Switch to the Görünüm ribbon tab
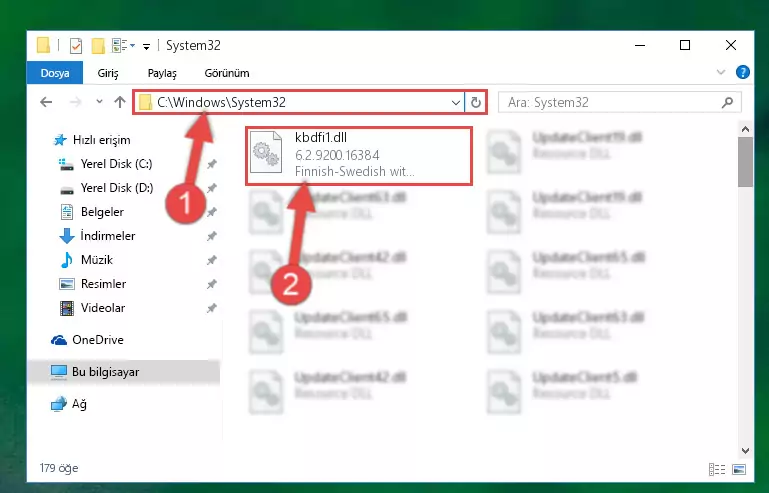The image size is (769, 493). pyautogui.click(x=227, y=73)
